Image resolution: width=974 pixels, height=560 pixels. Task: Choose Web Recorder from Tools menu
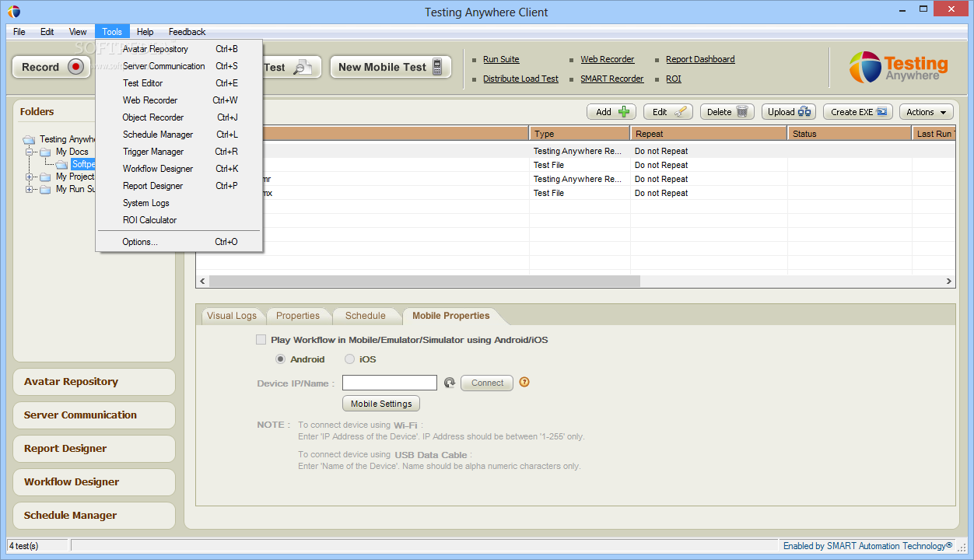pos(180,100)
